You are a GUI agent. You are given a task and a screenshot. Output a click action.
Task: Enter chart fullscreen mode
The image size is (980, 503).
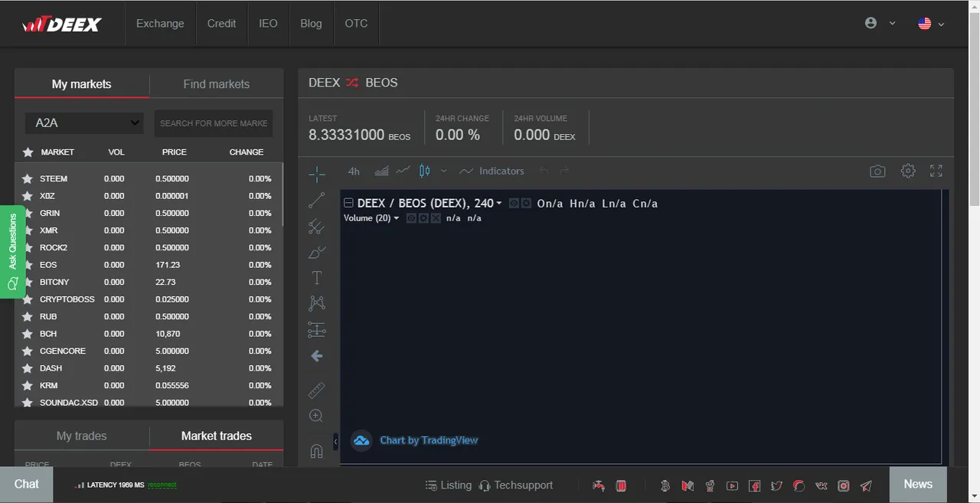point(936,171)
